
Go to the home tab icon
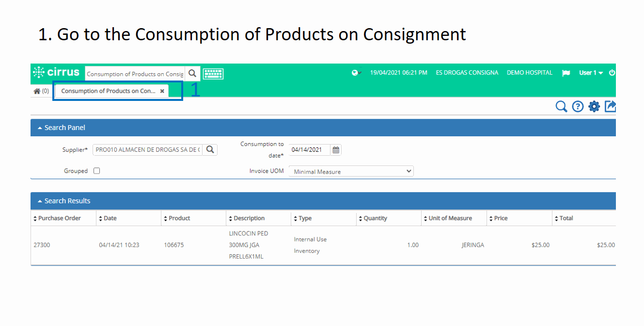click(37, 91)
